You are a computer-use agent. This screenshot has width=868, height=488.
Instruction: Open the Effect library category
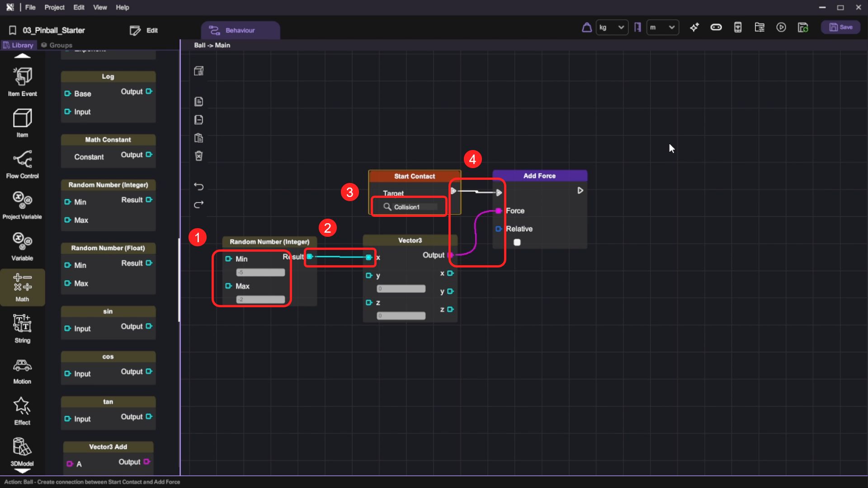click(x=22, y=411)
